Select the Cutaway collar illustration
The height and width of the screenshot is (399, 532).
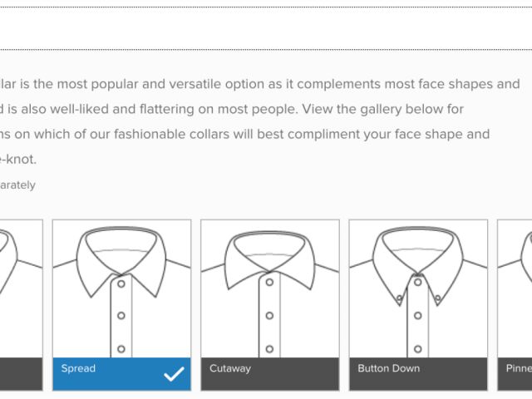(x=269, y=288)
